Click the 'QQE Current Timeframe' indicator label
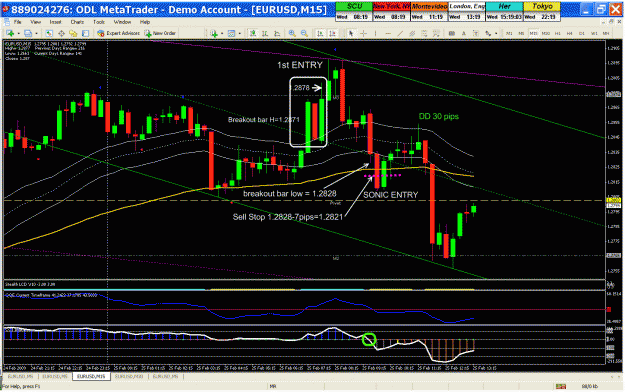Screen dimensions: 625x392 tap(51, 295)
